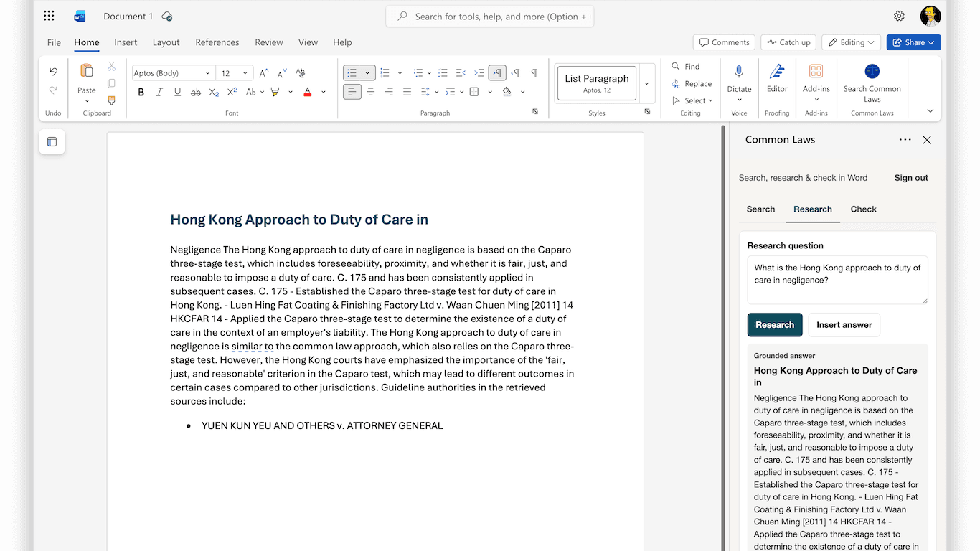This screenshot has height=551, width=980.
Task: Open settings with the gear icon
Action: 899,16
